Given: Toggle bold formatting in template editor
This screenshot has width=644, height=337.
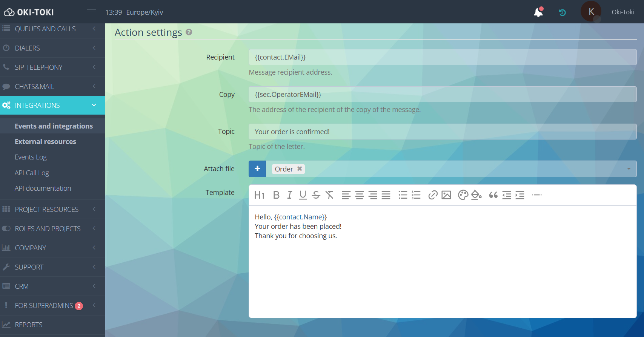Looking at the screenshot, I should pos(276,195).
